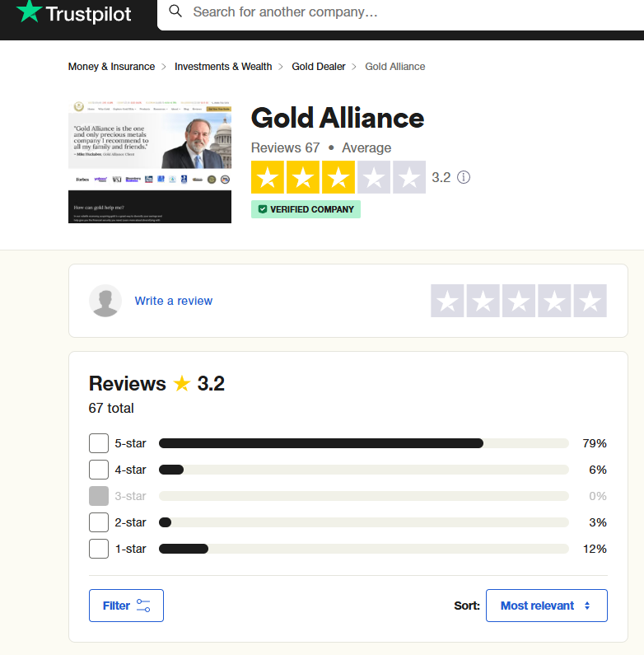The image size is (644, 655).
Task: Click the Gold Alliance heading
Action: coord(338,118)
